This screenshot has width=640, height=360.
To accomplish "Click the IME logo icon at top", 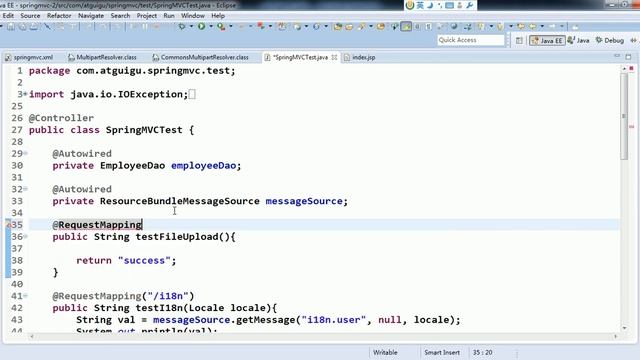I will (x=410, y=5).
